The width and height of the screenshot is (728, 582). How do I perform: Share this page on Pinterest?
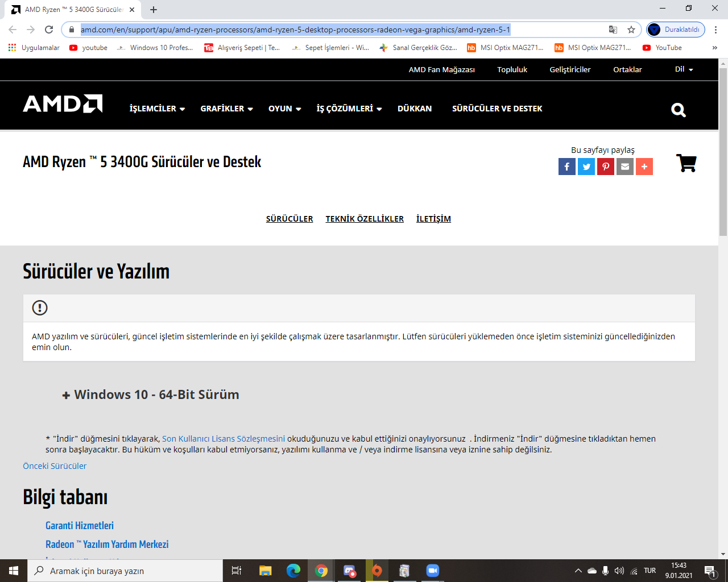point(606,167)
